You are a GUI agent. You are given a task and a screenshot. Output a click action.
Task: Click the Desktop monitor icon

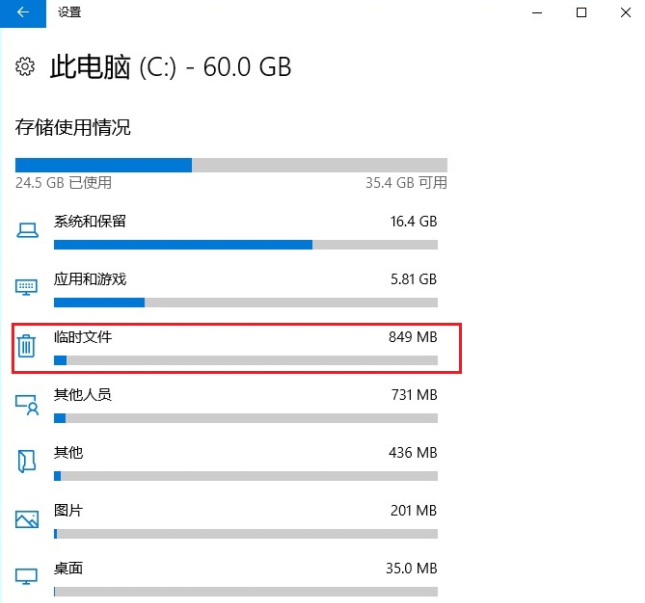click(x=27, y=576)
